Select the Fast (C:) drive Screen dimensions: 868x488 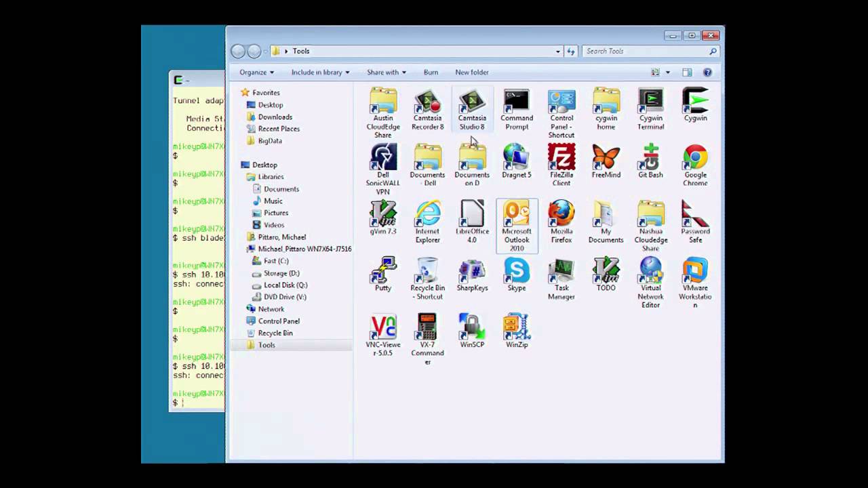[x=275, y=261]
